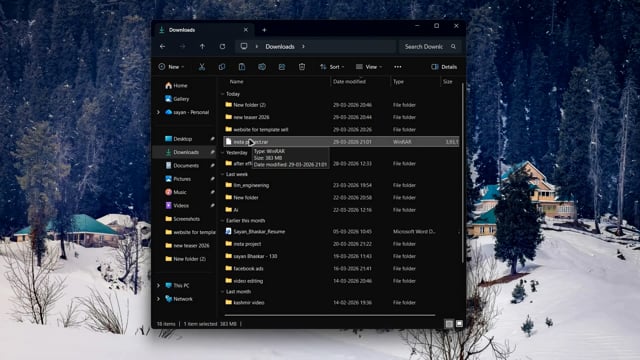Sort by Type column header

click(398, 82)
